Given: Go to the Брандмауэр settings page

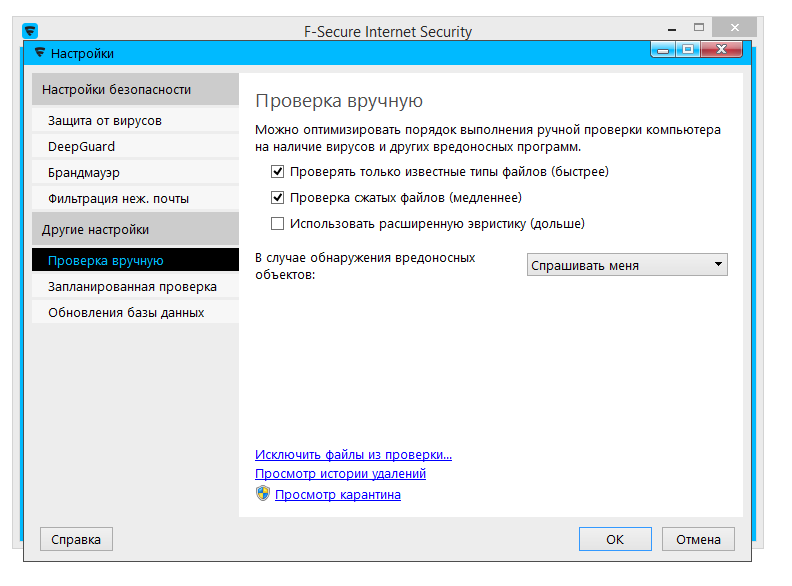Looking at the screenshot, I should (x=84, y=173).
